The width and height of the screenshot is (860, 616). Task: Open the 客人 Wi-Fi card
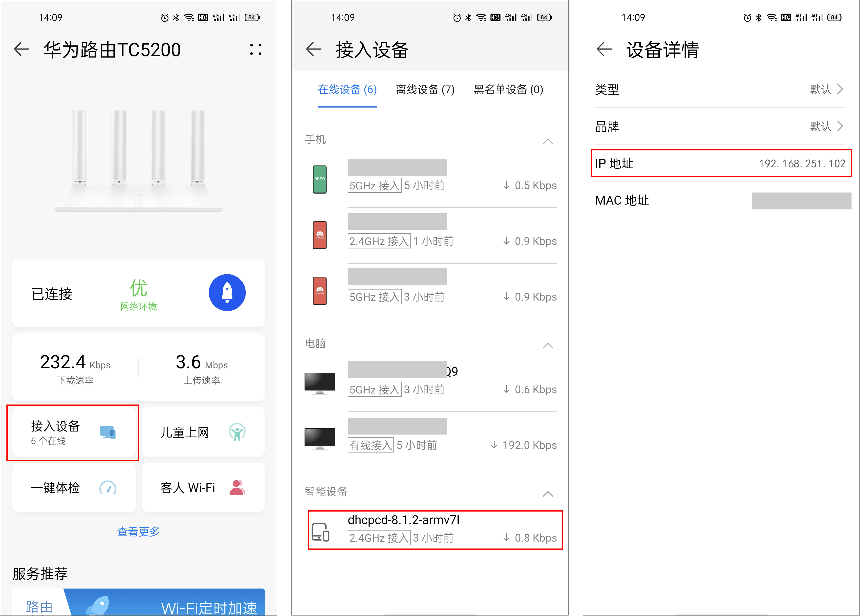click(x=203, y=487)
